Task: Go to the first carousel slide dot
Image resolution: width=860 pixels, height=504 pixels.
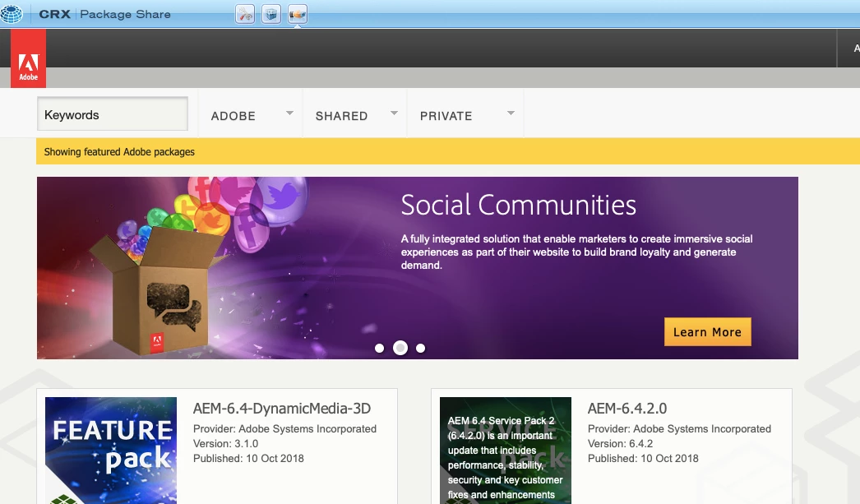Action: click(x=379, y=349)
